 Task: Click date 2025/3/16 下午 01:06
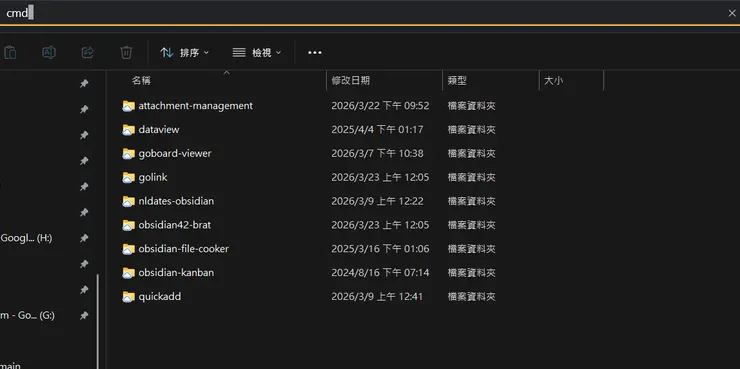click(x=380, y=249)
